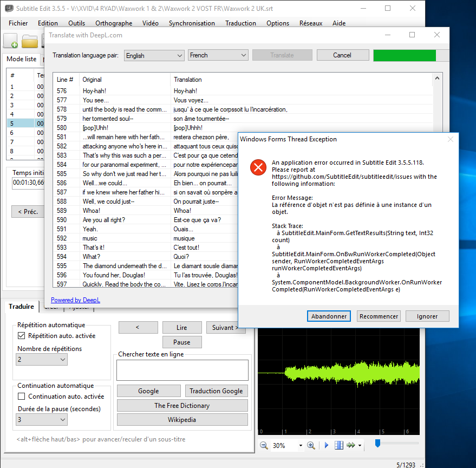Click the New subtitle file toolbar icon

point(11,41)
